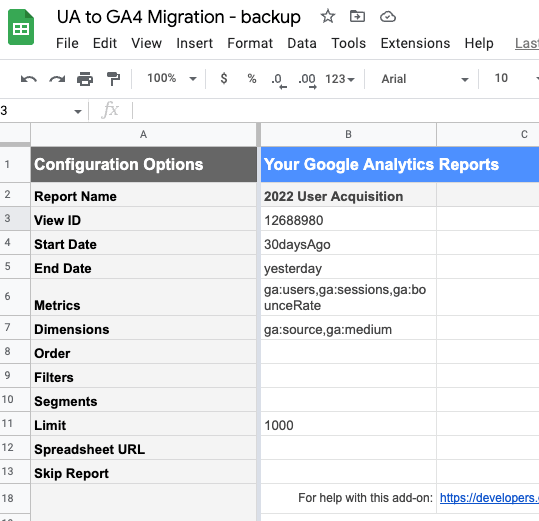Select the Report Name cell
539x521 pixels.
click(x=144, y=195)
